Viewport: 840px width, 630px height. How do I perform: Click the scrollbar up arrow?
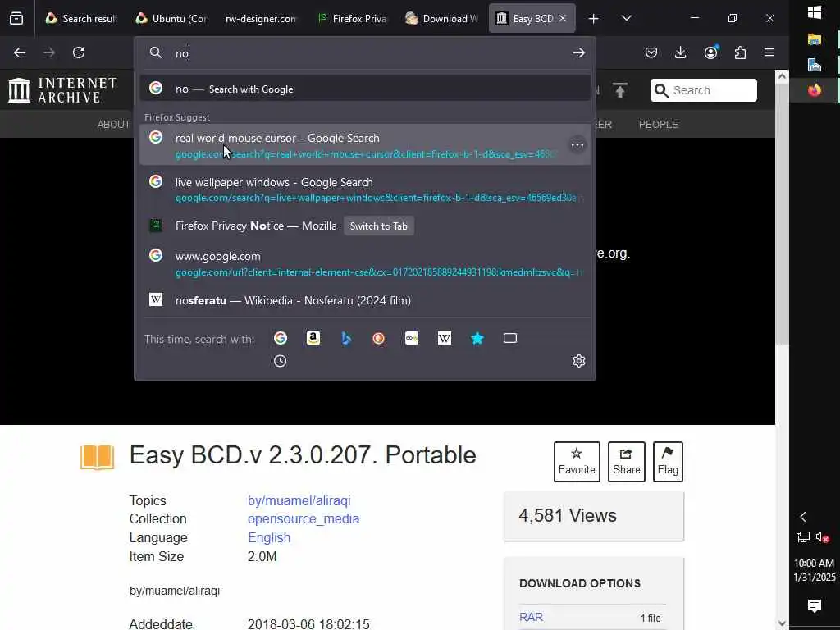tap(782, 76)
